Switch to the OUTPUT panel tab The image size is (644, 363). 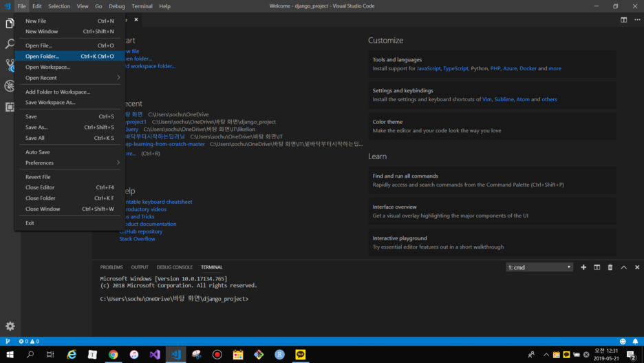(140, 267)
